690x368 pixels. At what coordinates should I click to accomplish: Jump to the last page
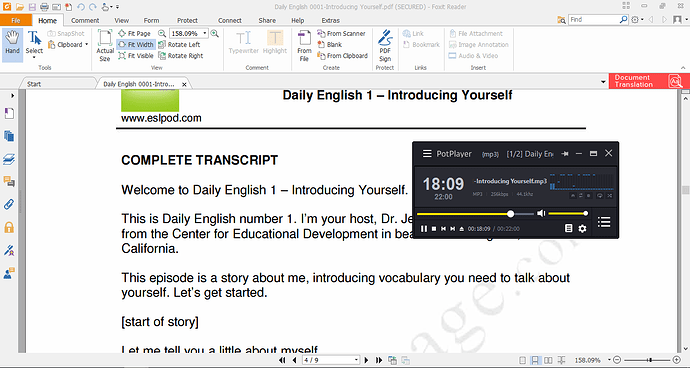tap(378, 360)
